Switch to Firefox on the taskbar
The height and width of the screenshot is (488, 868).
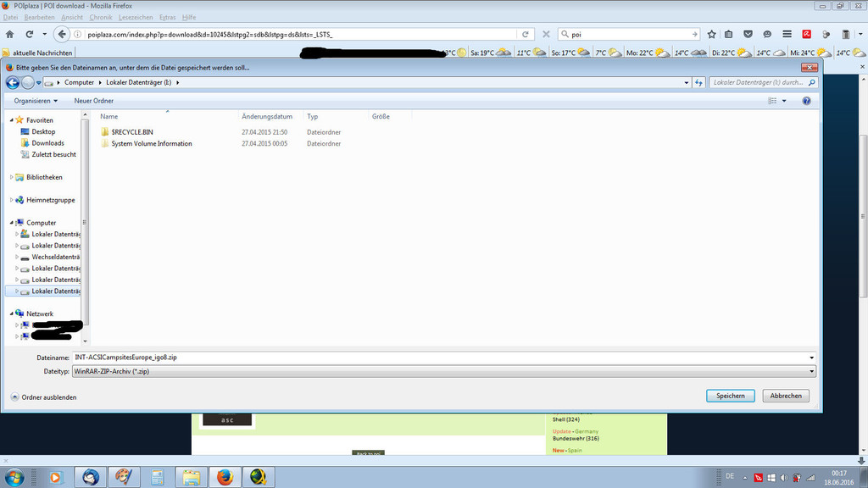click(x=225, y=477)
